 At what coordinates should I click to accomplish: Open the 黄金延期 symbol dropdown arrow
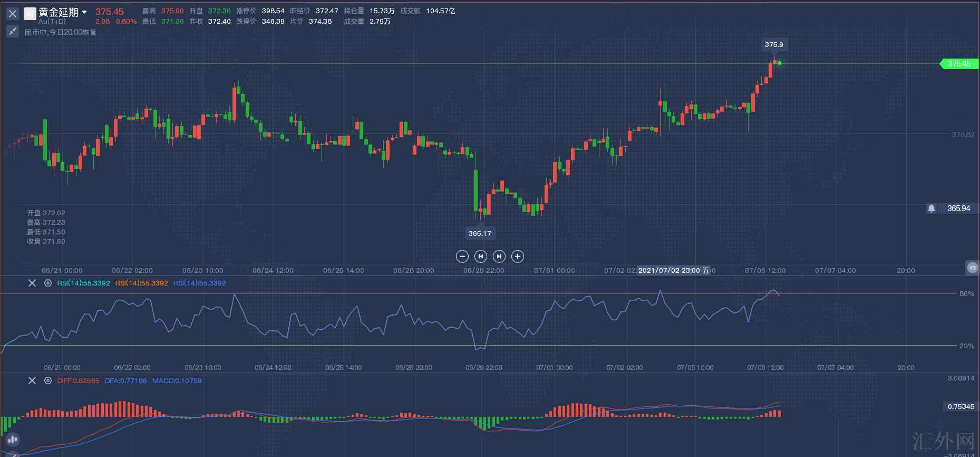(x=84, y=12)
